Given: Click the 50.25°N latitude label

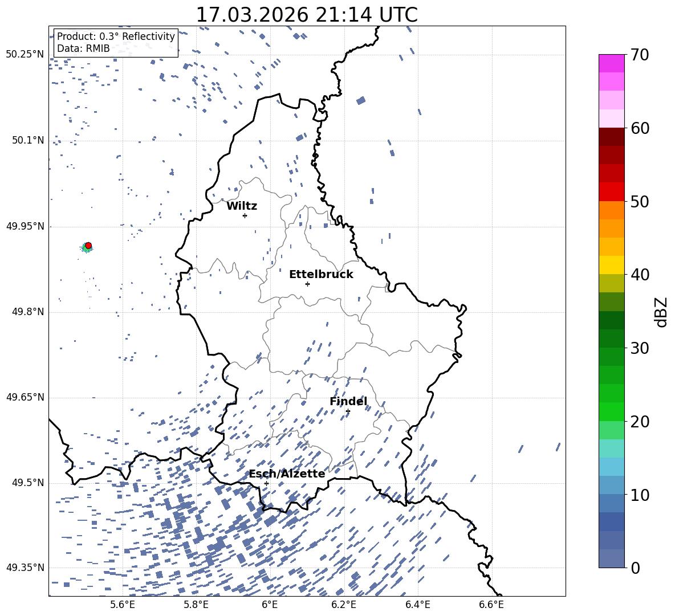Looking at the screenshot, I should 25,55.
